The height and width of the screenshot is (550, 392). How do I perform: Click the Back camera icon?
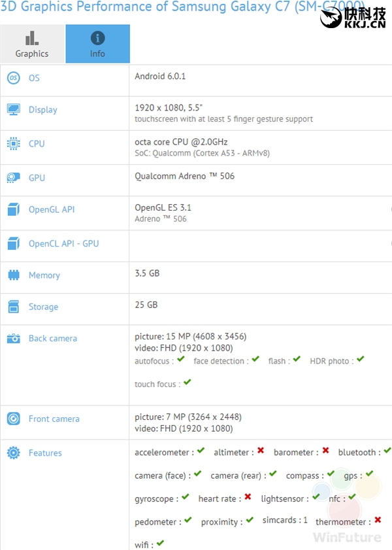(x=13, y=338)
